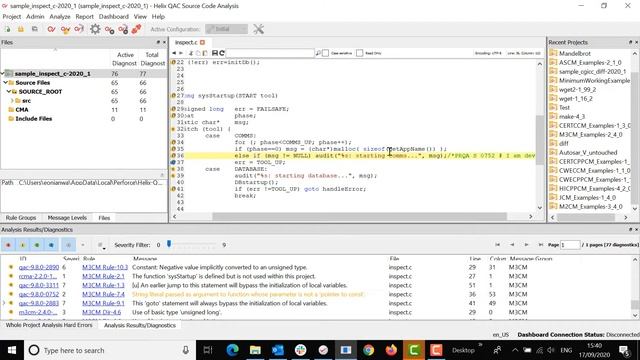Image resolution: width=640 pixels, height=360 pixels.
Task: Open the M3CM Rule-7.4 link
Action: (103, 294)
